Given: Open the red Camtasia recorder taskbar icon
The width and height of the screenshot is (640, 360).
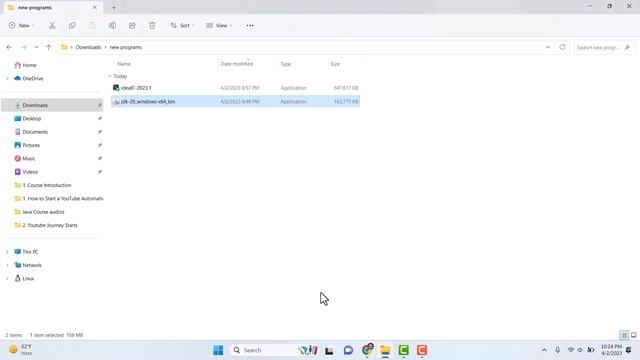Looking at the screenshot, I should coord(422,350).
